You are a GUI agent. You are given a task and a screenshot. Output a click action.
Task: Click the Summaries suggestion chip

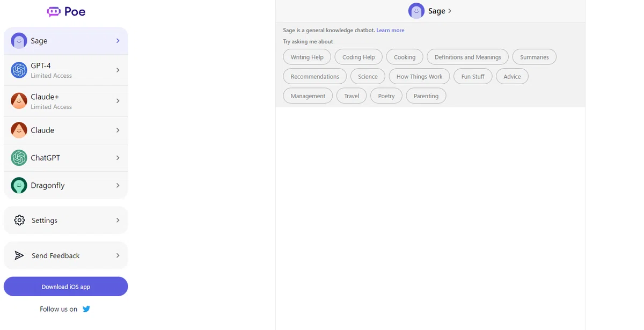535,57
